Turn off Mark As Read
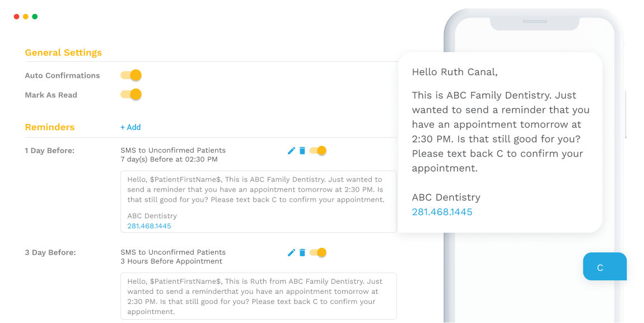Screen dimensions: 644x323 130,94
